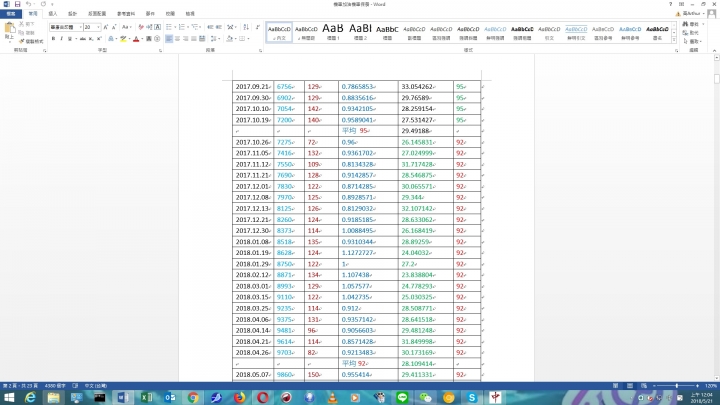The height and width of the screenshot is (405, 720).
Task: Apply strikethrough formatting
Action: point(83,39)
